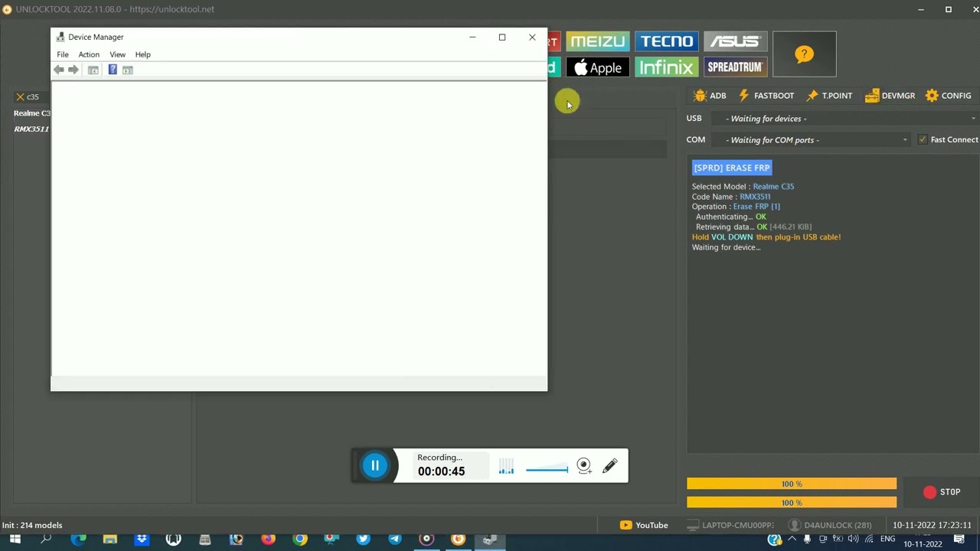Click the [SPRD] ERASE FRP log header

pyautogui.click(x=732, y=168)
